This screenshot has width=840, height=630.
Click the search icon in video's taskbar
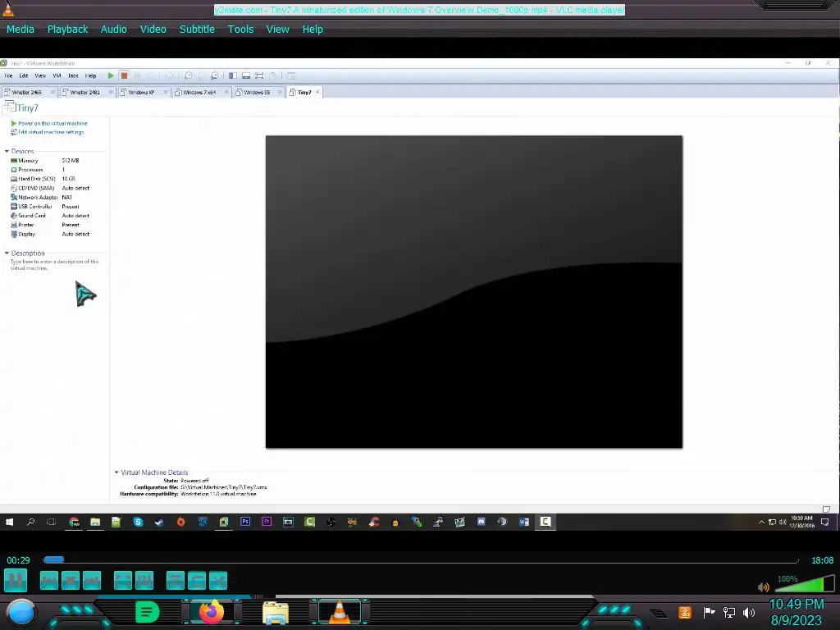(30, 522)
